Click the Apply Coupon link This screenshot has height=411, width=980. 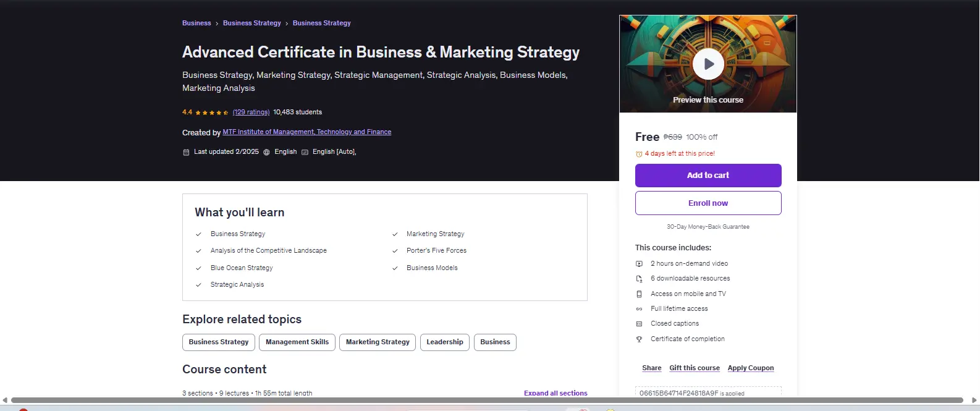pos(751,368)
